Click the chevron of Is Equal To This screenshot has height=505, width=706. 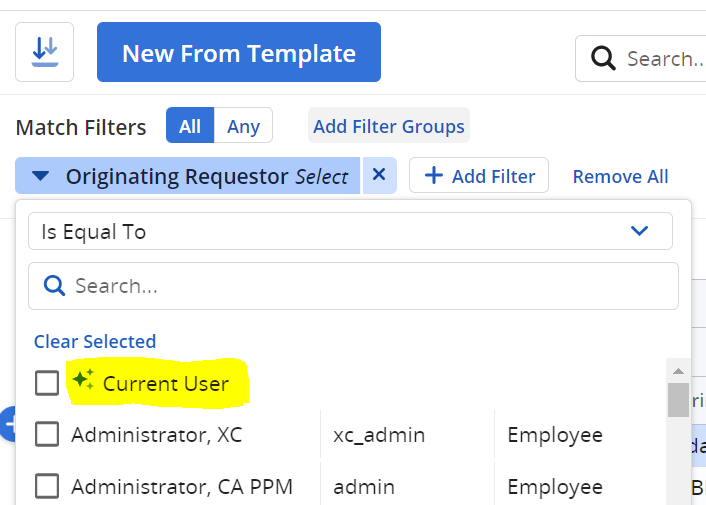point(640,231)
